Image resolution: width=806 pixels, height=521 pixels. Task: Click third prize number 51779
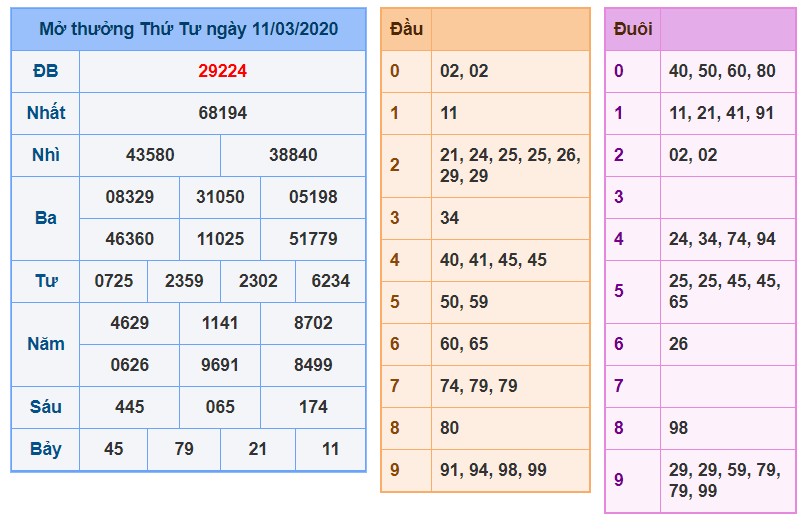pos(313,239)
